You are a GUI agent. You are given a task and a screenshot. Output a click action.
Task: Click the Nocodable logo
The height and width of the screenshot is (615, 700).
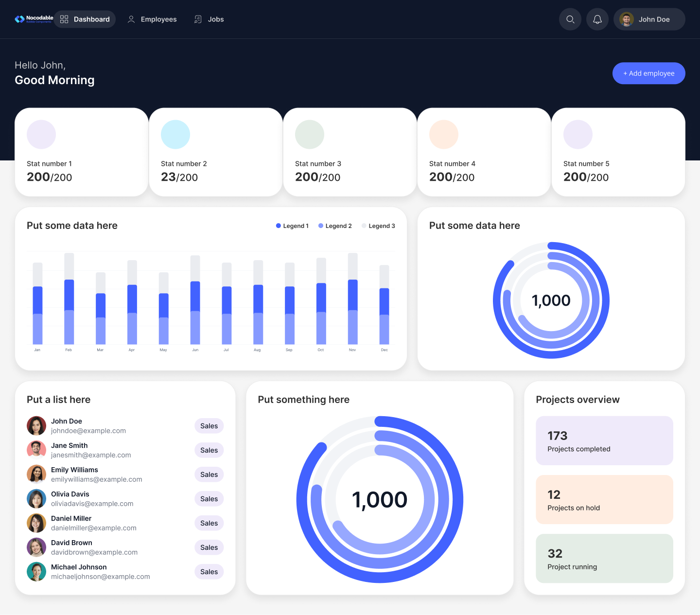point(33,18)
